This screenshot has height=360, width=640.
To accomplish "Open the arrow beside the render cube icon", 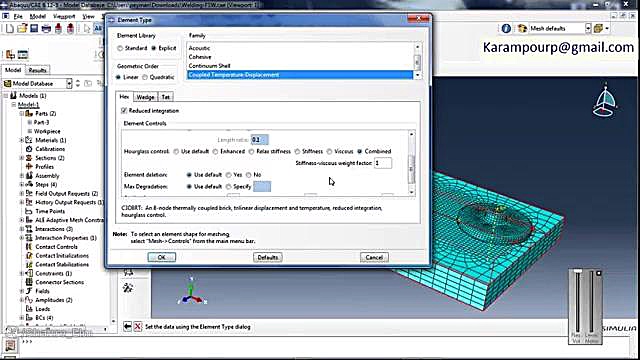I will pyautogui.click(x=607, y=29).
